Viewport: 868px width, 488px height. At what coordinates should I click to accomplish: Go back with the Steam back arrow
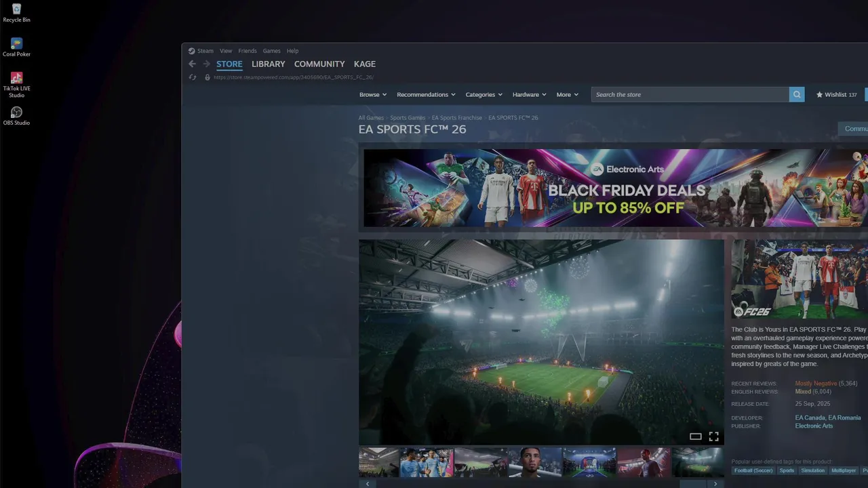192,64
